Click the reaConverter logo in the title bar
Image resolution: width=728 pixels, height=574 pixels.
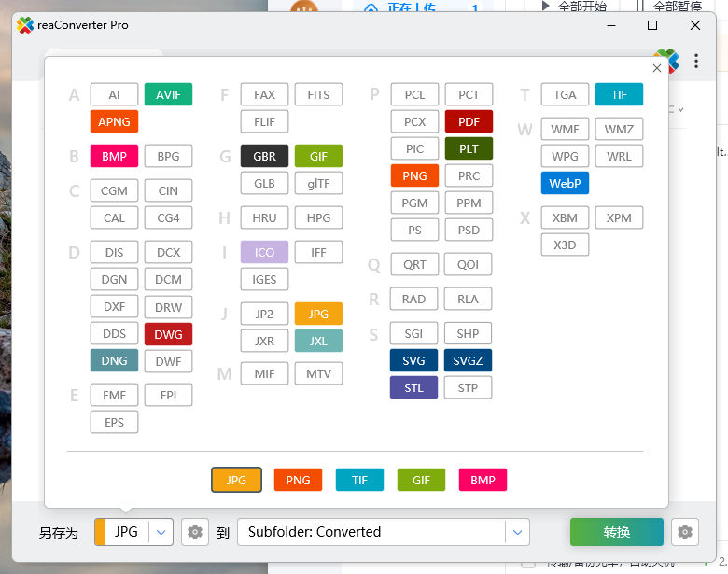click(26, 25)
